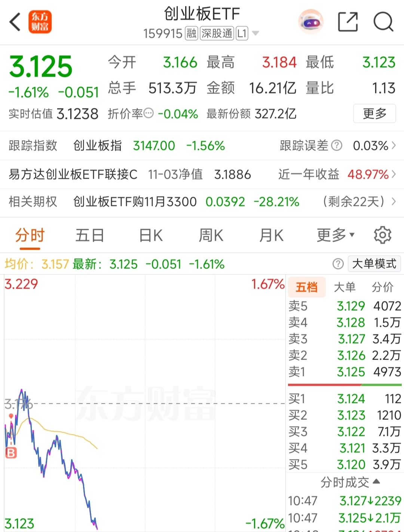Viewport: 404px width, 532px height.
Task: Open tracking error details chevron
Action: tap(394, 145)
